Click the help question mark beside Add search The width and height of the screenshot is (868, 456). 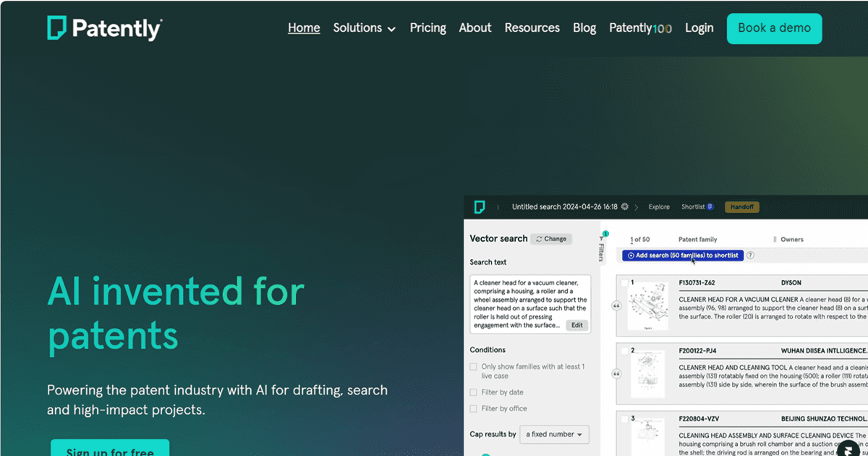[x=750, y=255]
